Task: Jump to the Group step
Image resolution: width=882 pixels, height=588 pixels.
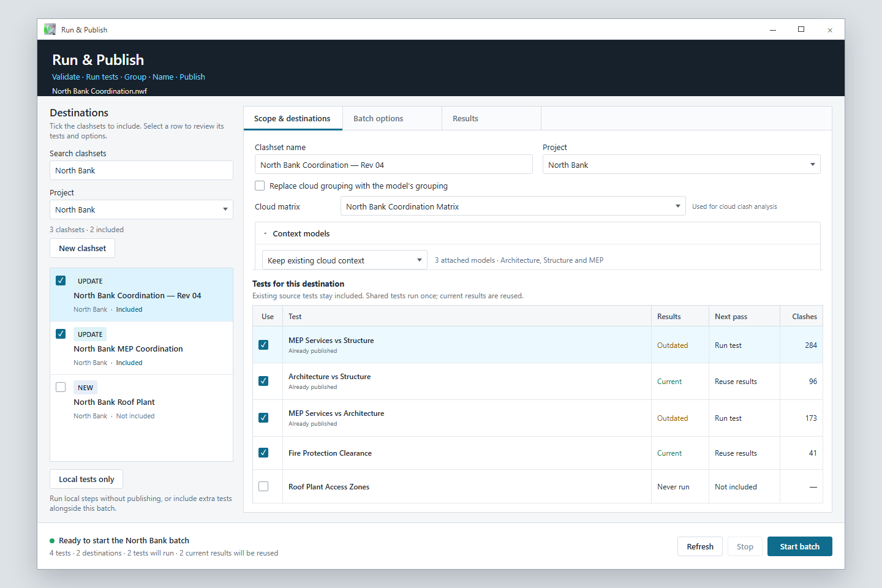Action: (x=135, y=77)
